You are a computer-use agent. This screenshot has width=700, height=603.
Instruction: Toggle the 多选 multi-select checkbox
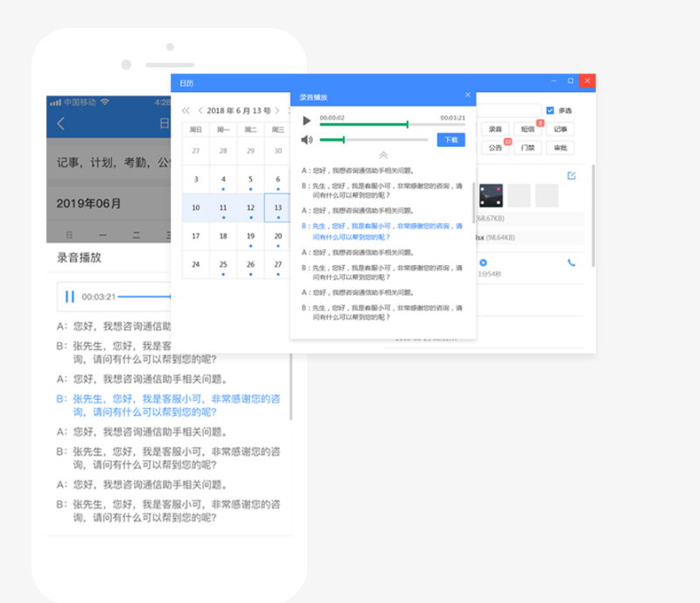(550, 110)
